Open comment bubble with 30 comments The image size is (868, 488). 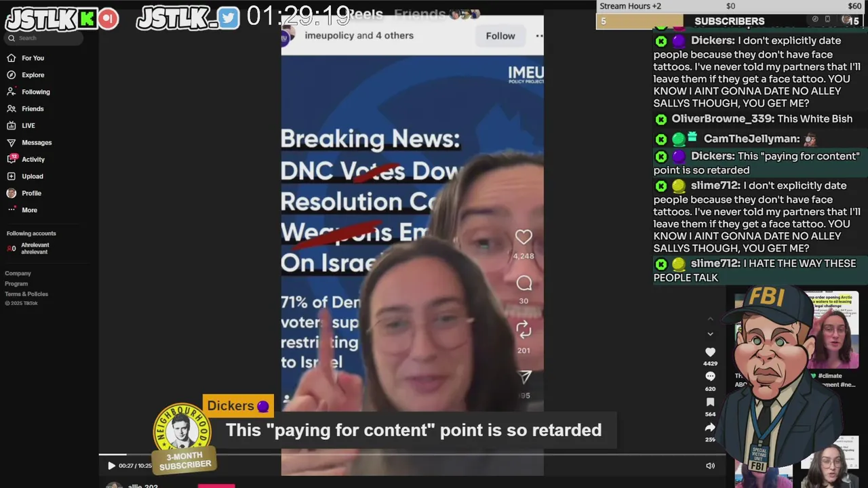(x=524, y=283)
